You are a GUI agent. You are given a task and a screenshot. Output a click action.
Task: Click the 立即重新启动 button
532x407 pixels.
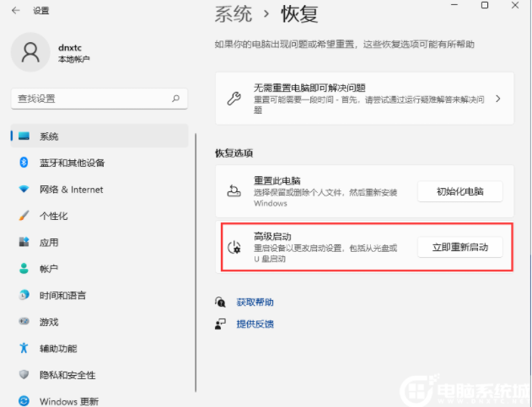pos(459,247)
